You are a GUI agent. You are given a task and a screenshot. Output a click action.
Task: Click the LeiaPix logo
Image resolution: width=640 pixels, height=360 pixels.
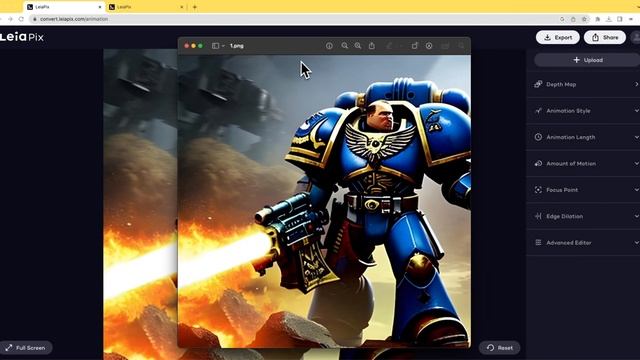coord(22,37)
